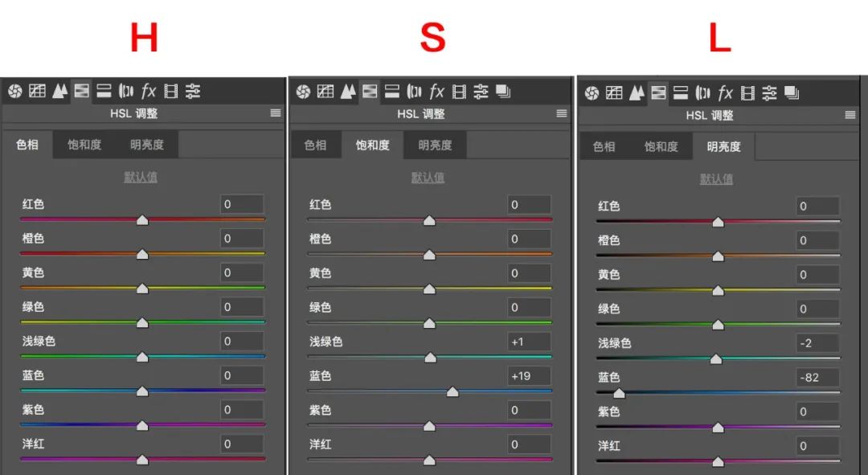Image resolution: width=868 pixels, height=475 pixels.
Task: Open Presets sliders icon in left H panel
Action: [193, 91]
